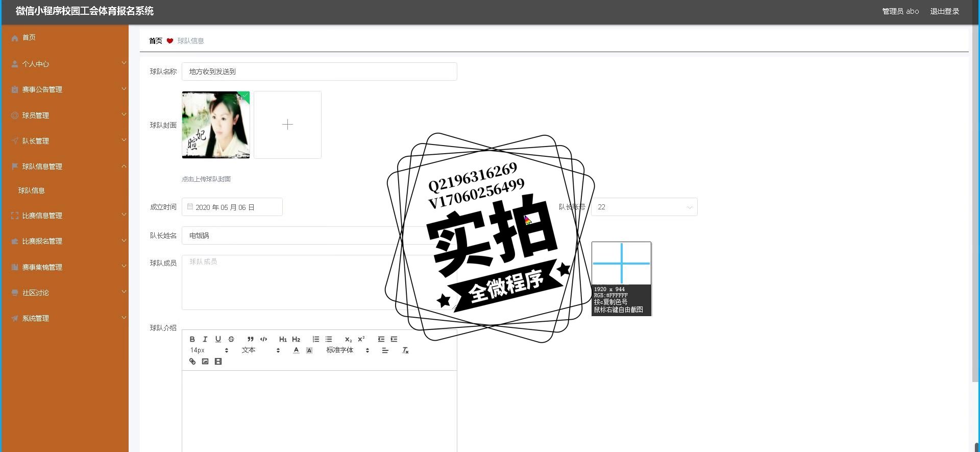
Task: Decrease indent in editor
Action: click(x=381, y=339)
